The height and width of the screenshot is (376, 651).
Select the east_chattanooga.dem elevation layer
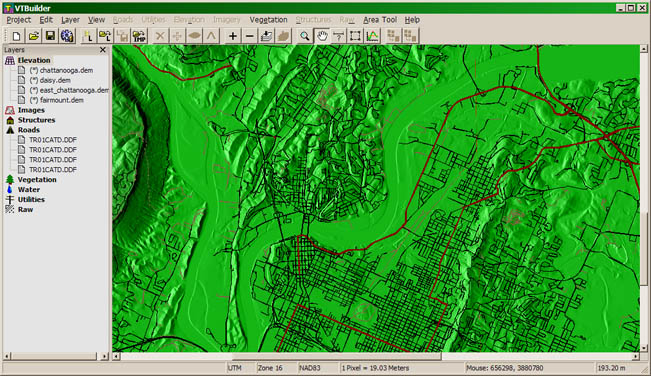[69, 90]
